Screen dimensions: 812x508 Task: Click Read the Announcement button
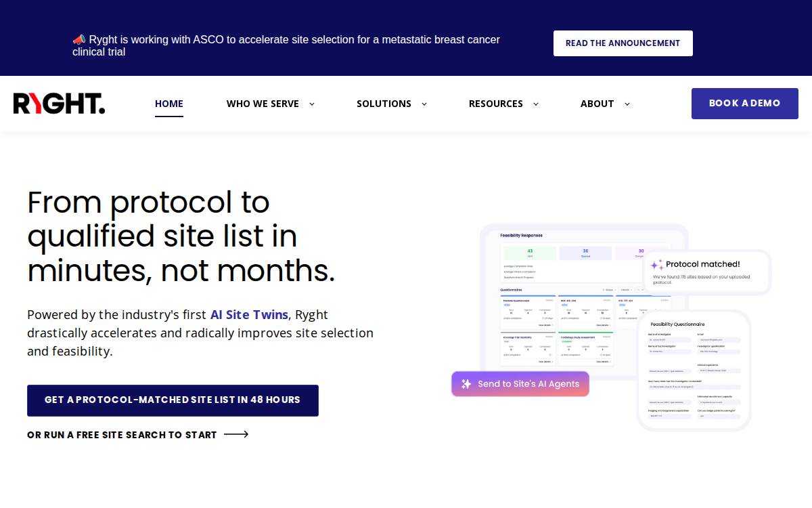pos(623,43)
